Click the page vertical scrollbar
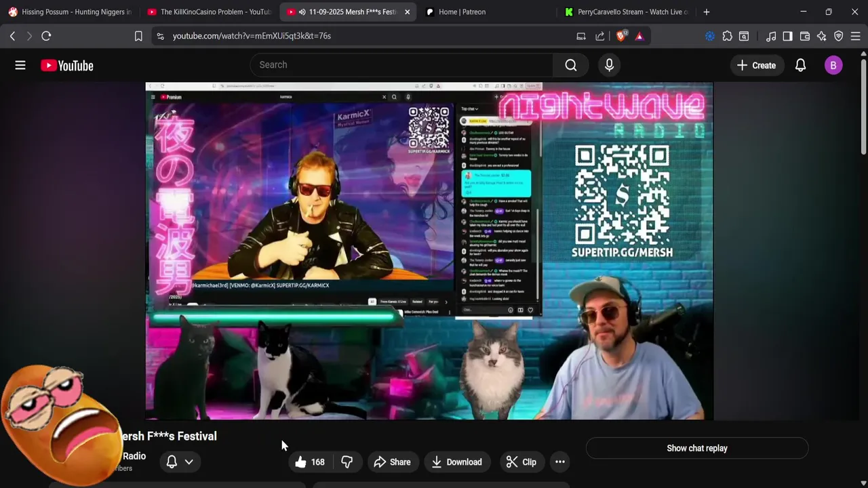 [x=863, y=108]
